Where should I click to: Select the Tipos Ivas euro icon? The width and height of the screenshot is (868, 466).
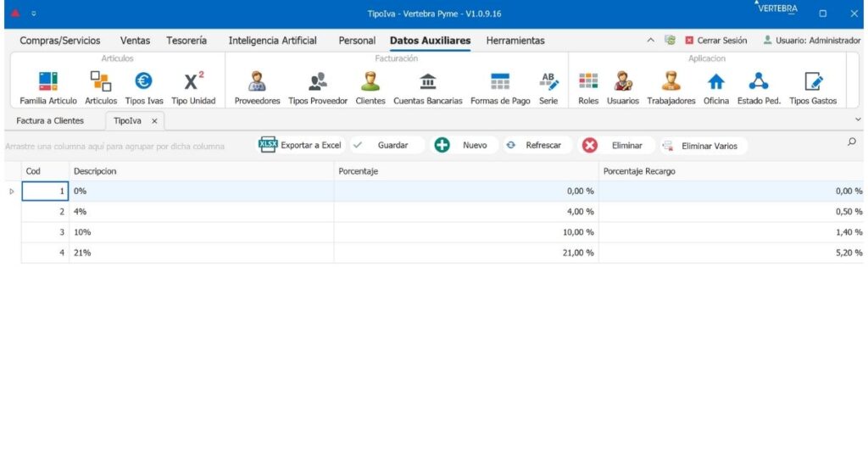[x=144, y=88]
